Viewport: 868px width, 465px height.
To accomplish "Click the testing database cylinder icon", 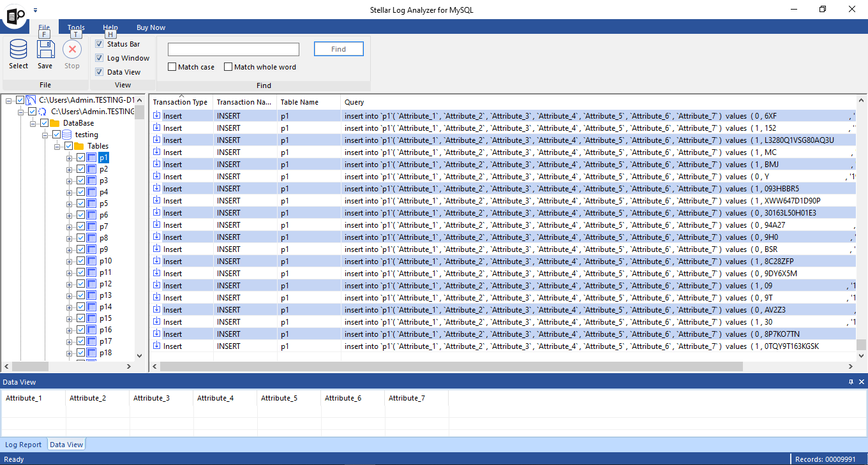I will 67,135.
